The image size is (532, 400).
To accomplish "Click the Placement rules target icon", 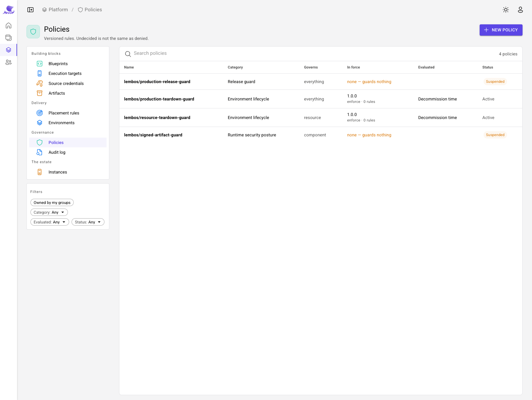I will click(x=40, y=113).
